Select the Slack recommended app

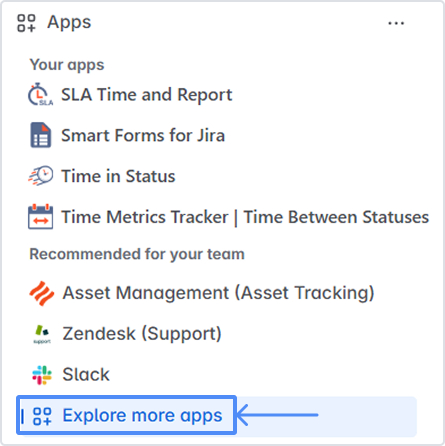click(86, 374)
